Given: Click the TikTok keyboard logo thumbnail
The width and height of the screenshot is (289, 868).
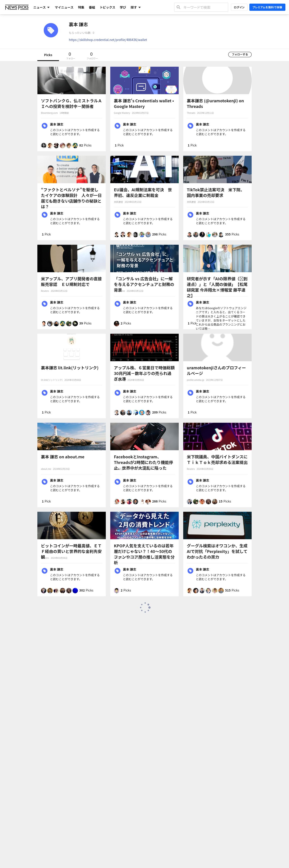Looking at the screenshot, I should pyautogui.click(x=217, y=436).
